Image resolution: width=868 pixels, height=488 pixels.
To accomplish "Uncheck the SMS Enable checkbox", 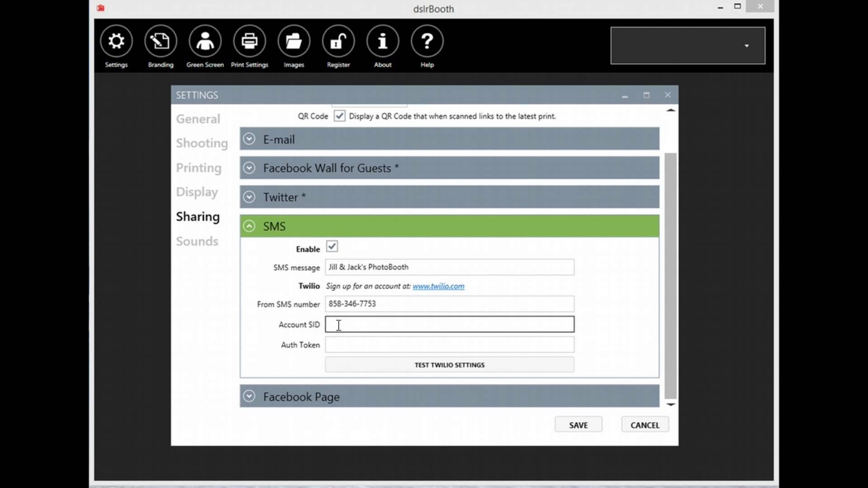I will tap(332, 247).
